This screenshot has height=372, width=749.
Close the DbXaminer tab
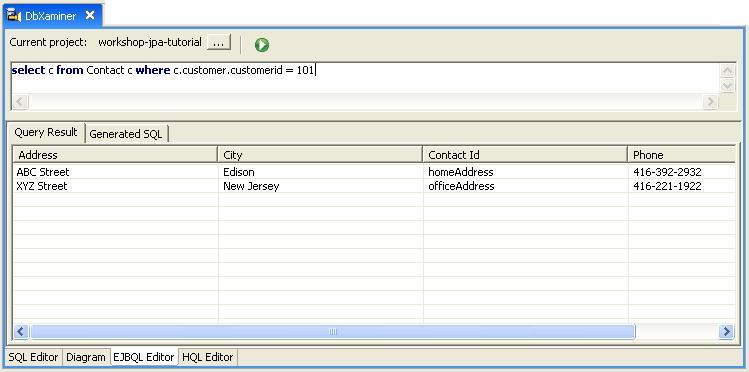pos(90,15)
